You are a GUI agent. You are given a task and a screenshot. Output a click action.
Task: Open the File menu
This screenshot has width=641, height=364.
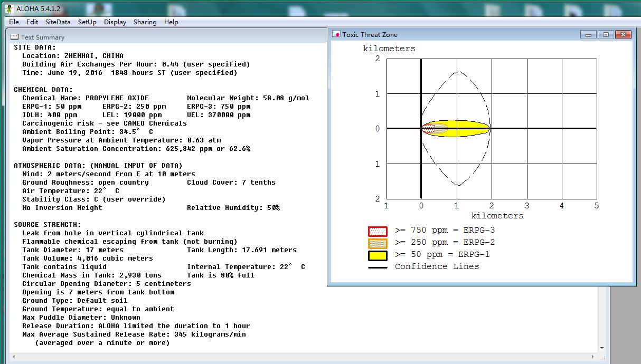point(14,22)
